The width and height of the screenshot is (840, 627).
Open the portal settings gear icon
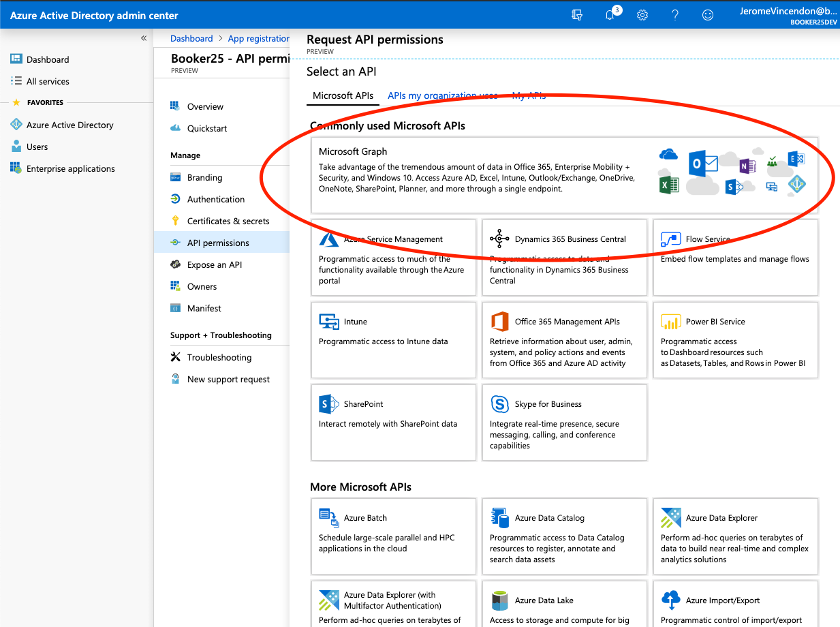(642, 14)
